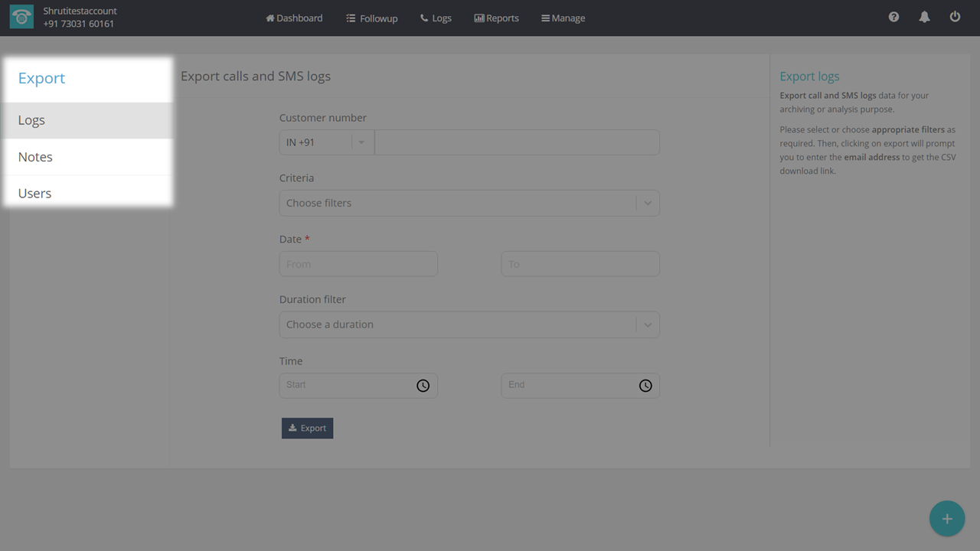The height and width of the screenshot is (551, 980).
Task: Open the help question mark icon
Action: click(893, 17)
